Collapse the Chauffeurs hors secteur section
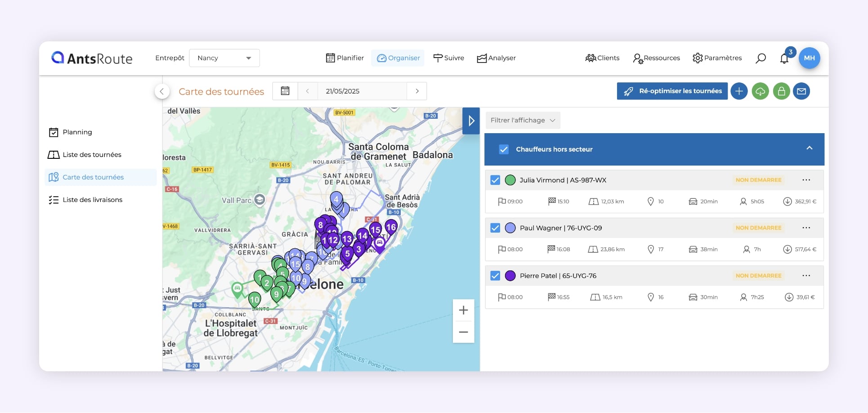The width and height of the screenshot is (868, 413). 809,148
